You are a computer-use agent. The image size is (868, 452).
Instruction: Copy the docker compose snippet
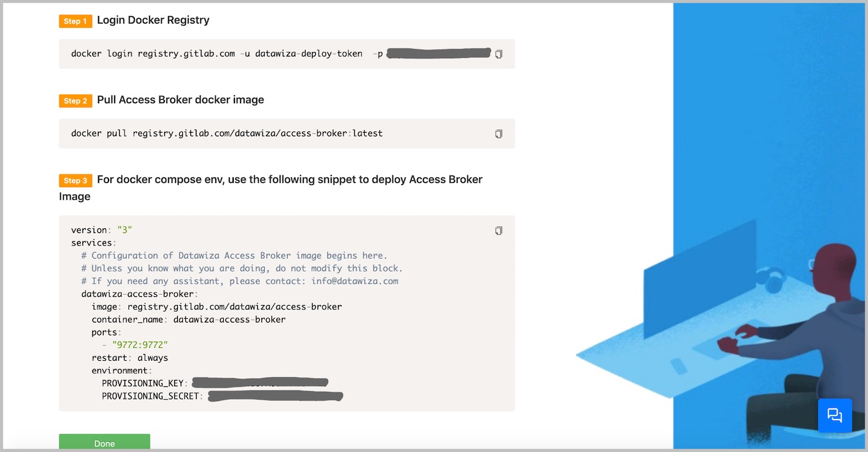tap(498, 231)
